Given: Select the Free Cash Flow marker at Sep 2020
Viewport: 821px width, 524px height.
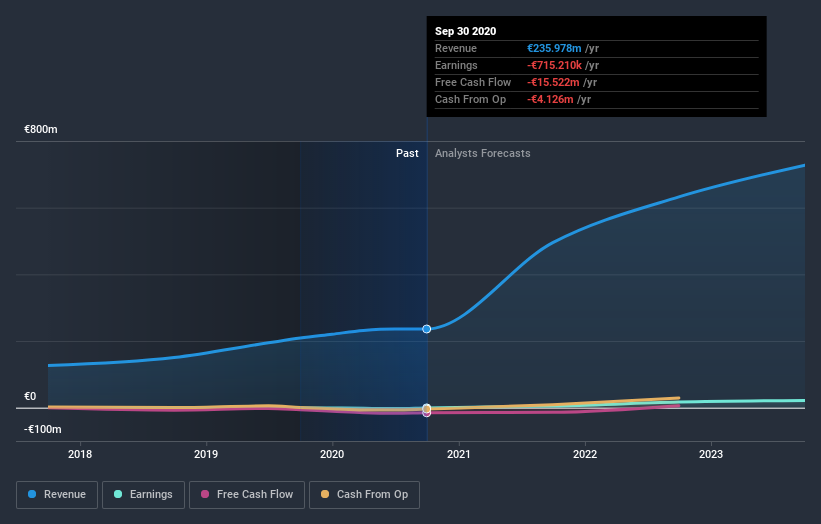Looking at the screenshot, I should pyautogui.click(x=427, y=413).
